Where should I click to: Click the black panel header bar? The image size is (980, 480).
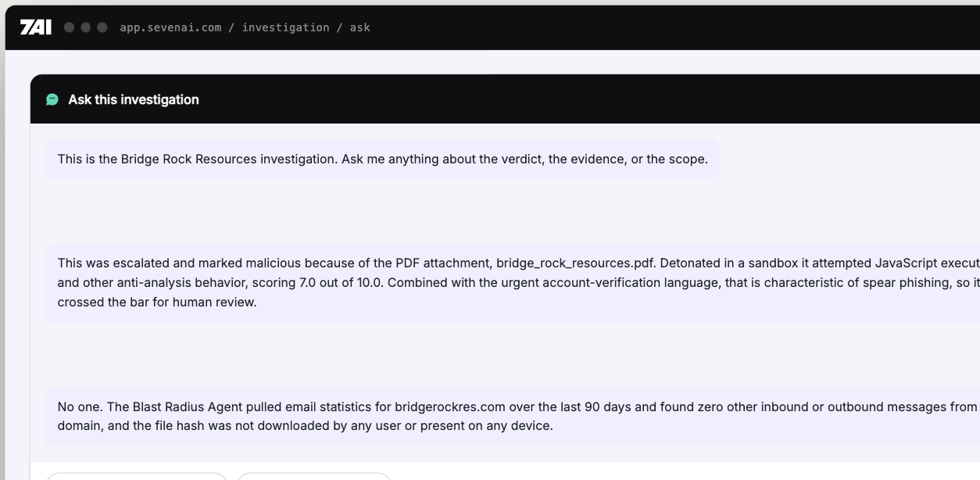(505, 99)
